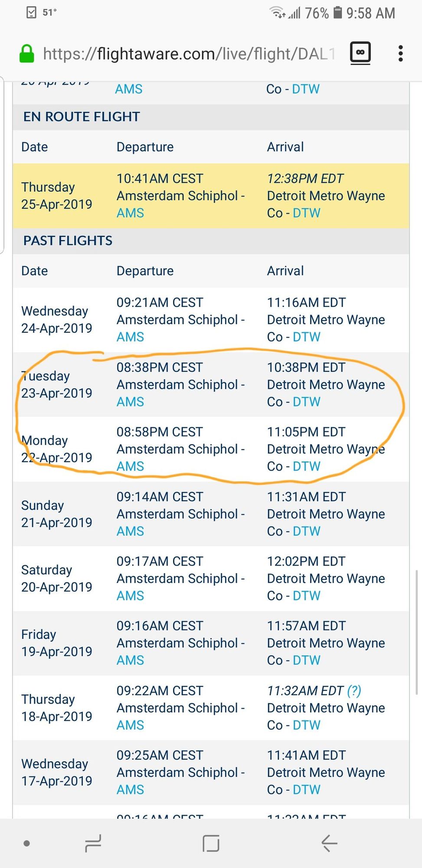Select the Friday 19-Apr-2019 flight row
Viewport: 422px width, 868px height.
click(211, 643)
